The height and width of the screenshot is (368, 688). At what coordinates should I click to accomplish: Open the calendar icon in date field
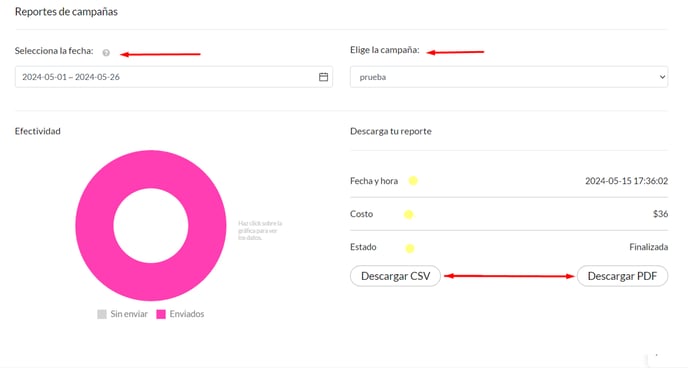323,77
